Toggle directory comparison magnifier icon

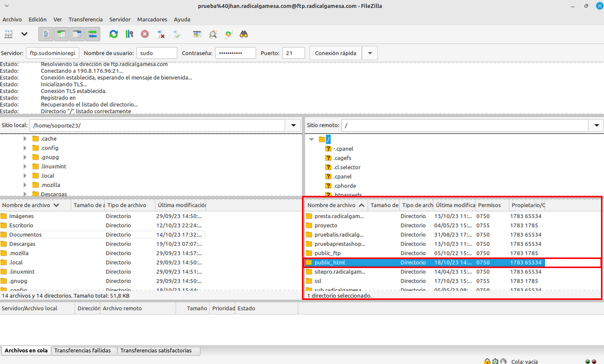point(213,34)
